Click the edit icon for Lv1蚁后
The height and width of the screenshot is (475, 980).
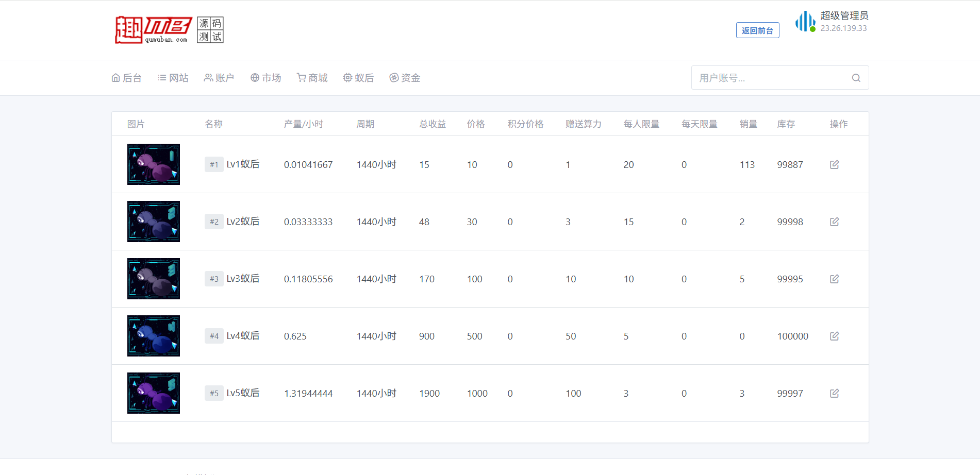pos(835,164)
